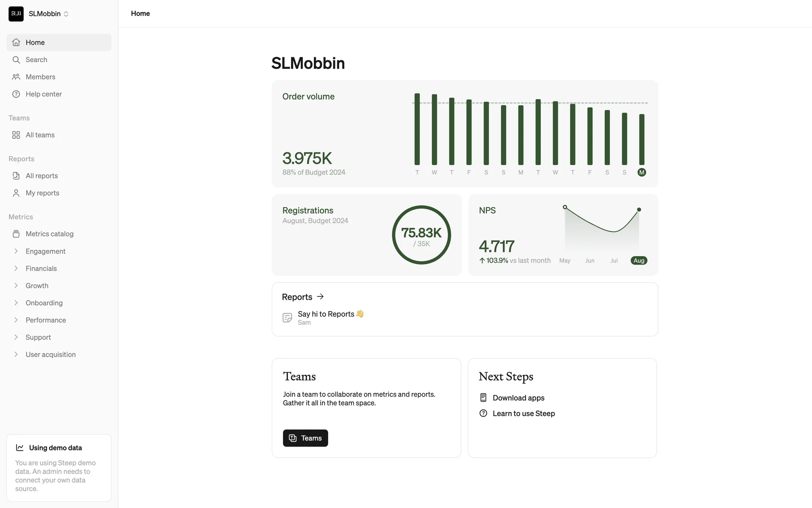The height and width of the screenshot is (508, 812).
Task: Open the Download apps link
Action: point(518,398)
